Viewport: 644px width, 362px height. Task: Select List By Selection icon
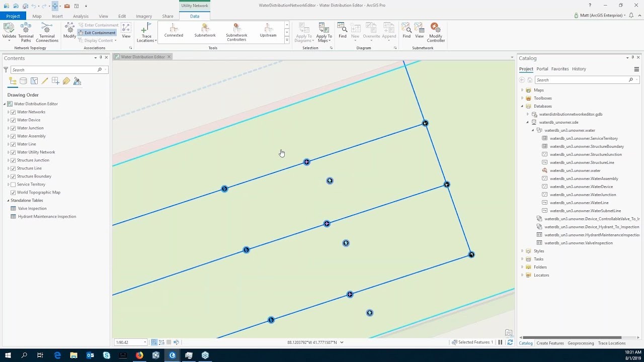tap(34, 81)
